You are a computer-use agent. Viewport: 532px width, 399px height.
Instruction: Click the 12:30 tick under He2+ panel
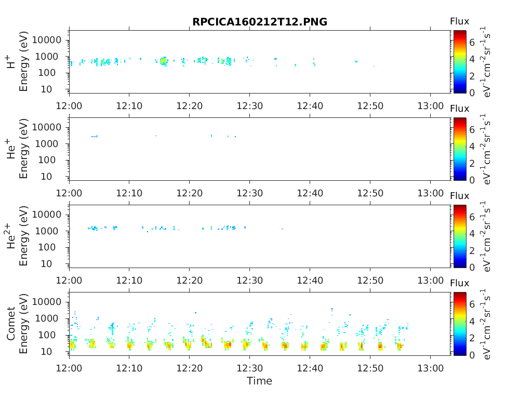point(250,281)
